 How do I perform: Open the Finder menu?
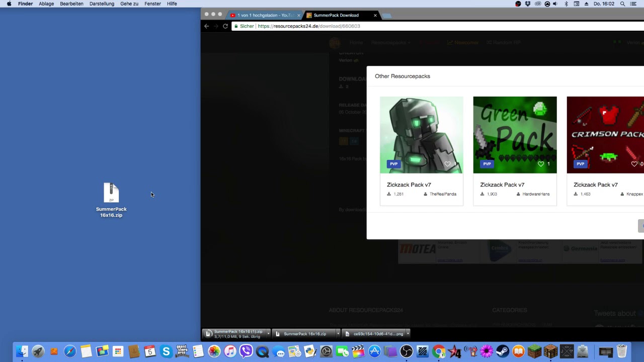[x=25, y=4]
